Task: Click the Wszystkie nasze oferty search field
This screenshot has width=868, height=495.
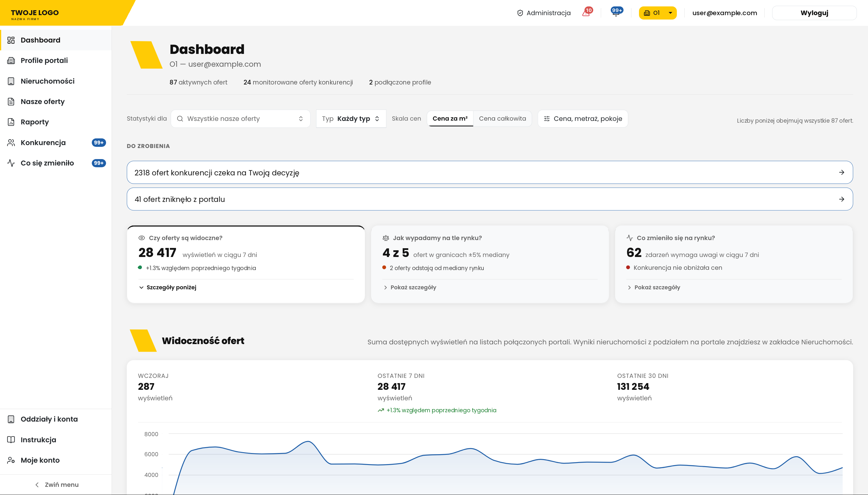Action: (240, 119)
